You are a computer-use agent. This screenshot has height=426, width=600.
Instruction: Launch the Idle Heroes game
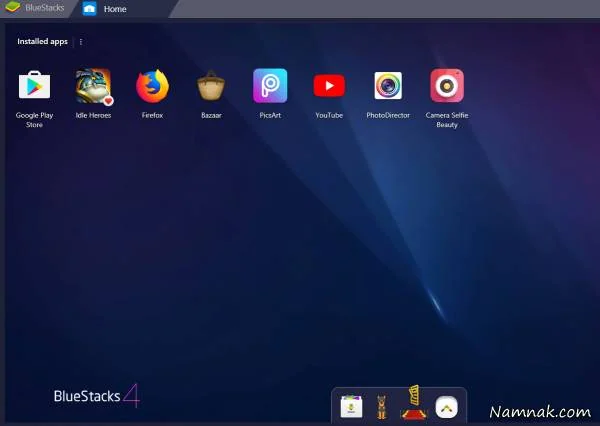coord(93,86)
